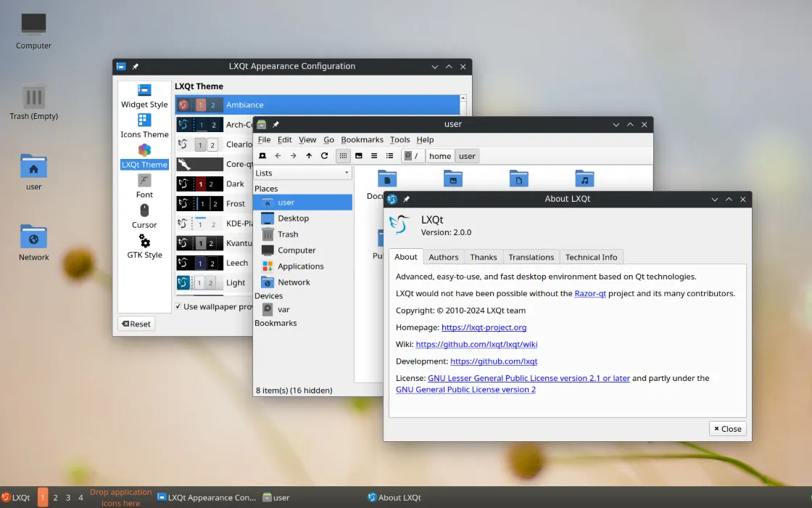The height and width of the screenshot is (508, 812).
Task: Select the Frost theme row
Action: [x=215, y=204]
